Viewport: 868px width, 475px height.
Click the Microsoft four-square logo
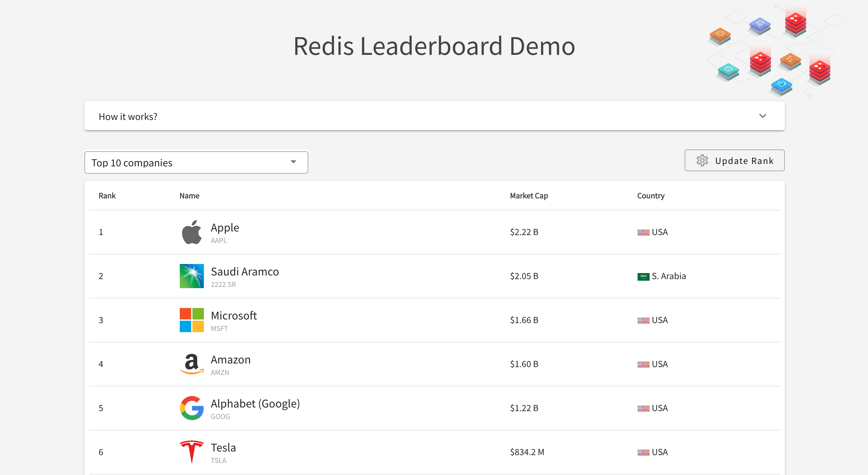192,320
